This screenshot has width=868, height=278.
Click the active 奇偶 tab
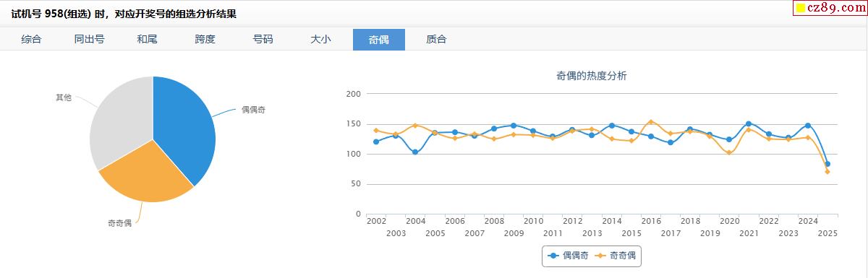(379, 40)
